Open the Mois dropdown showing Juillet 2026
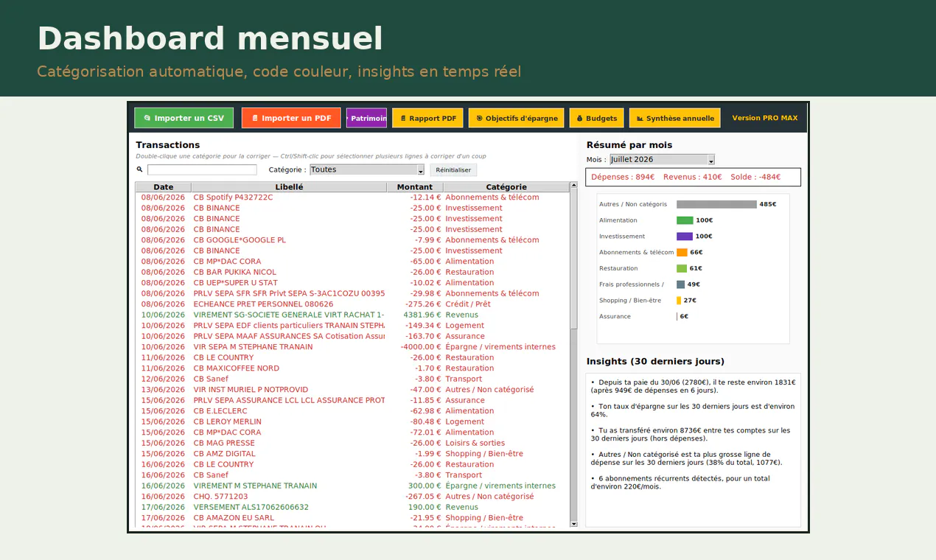Image resolution: width=936 pixels, height=560 pixels. tap(662, 159)
